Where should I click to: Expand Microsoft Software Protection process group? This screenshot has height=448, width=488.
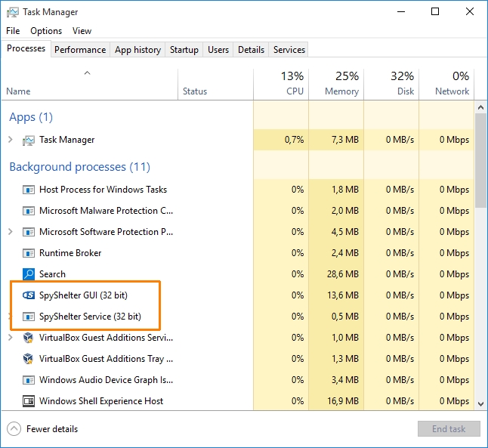[10, 232]
